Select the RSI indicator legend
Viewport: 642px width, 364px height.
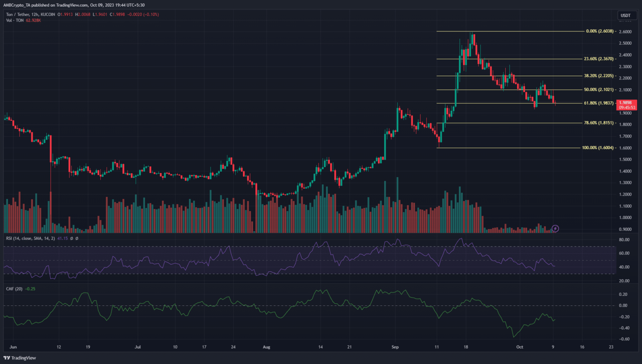tap(30, 238)
